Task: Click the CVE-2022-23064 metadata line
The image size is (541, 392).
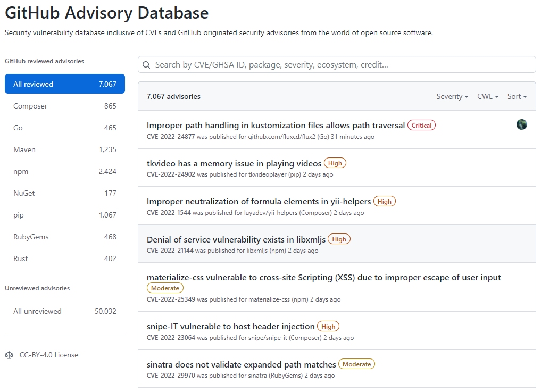Action: [250, 338]
